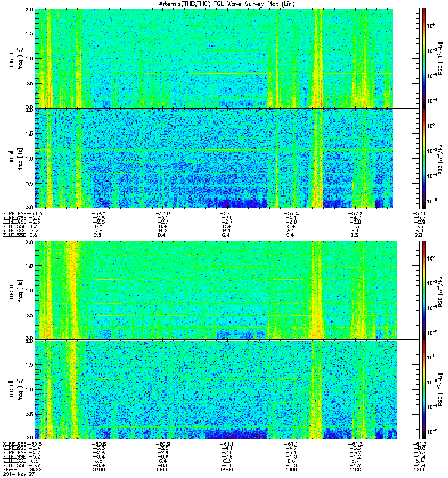Click the THB B⊥ panel color bar
The width and height of the screenshot is (448, 478).
(424, 58)
